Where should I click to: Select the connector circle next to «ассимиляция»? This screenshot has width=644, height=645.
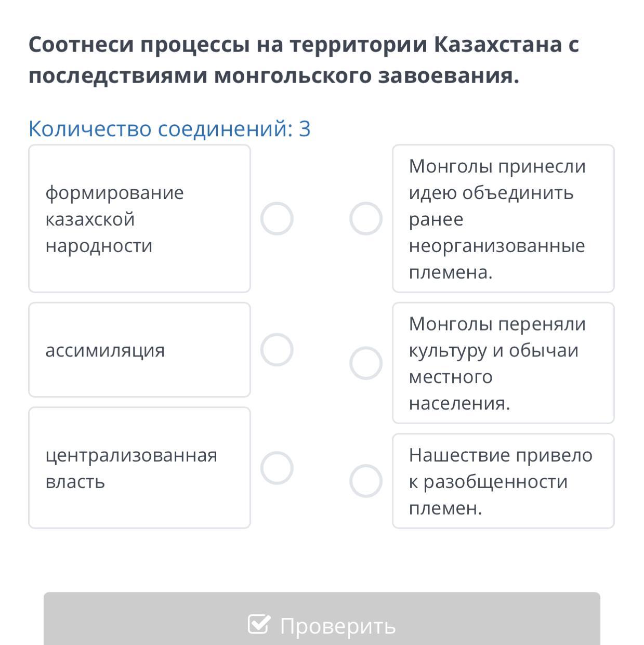tap(277, 350)
